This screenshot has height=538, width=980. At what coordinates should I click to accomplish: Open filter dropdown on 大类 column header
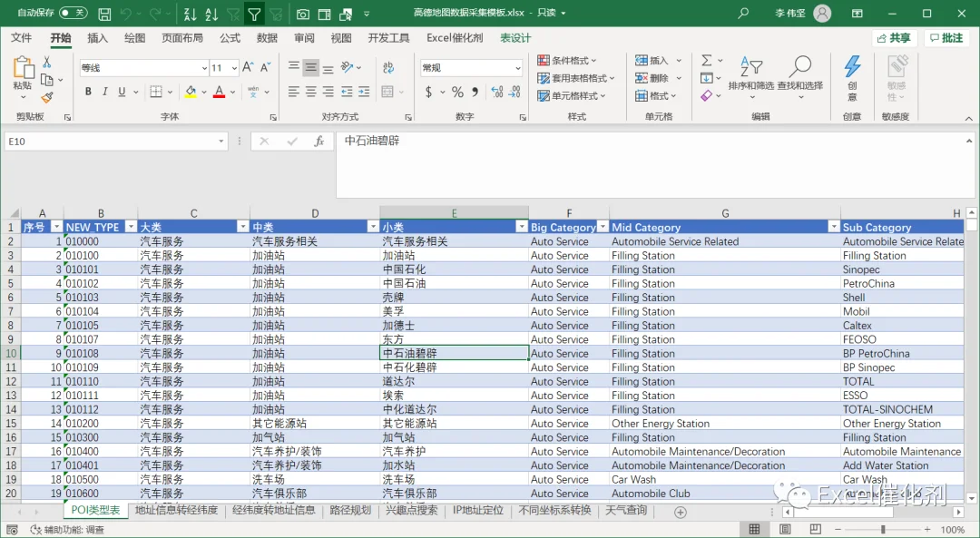(x=243, y=227)
